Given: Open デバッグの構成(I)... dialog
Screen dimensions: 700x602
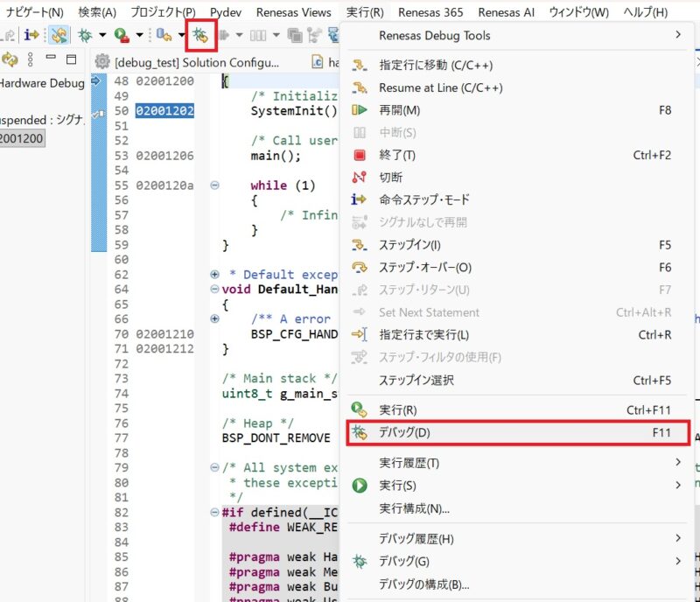Looking at the screenshot, I should pos(423,584).
